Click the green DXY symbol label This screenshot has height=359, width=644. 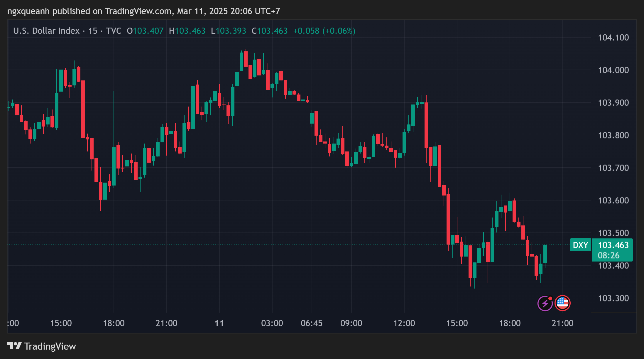[580, 245]
